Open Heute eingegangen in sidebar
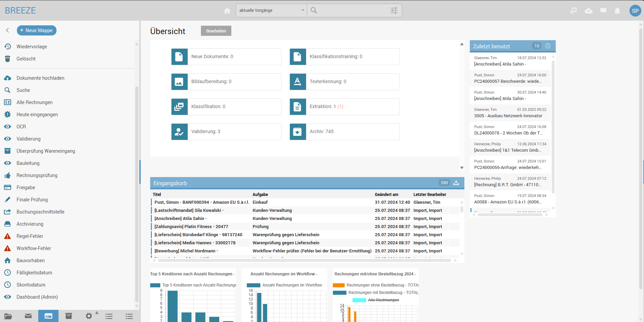644x322 pixels. pyautogui.click(x=37, y=115)
